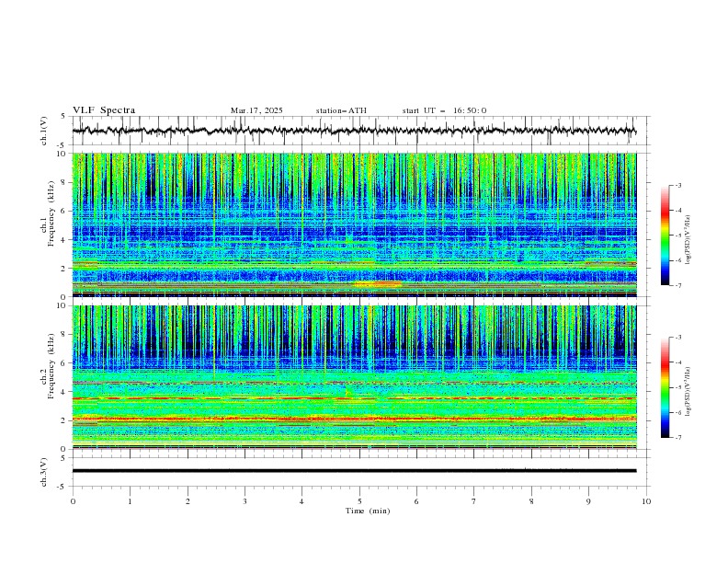728x563 pixels.
Task: Click the red 2 kHz band in ch.2 spectrogram
Action: (x=354, y=419)
